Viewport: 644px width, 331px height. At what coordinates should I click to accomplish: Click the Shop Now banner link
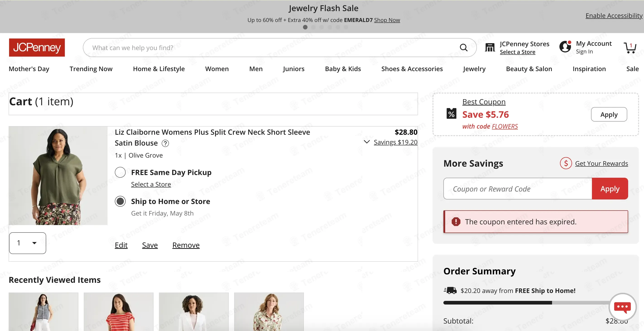pyautogui.click(x=387, y=20)
